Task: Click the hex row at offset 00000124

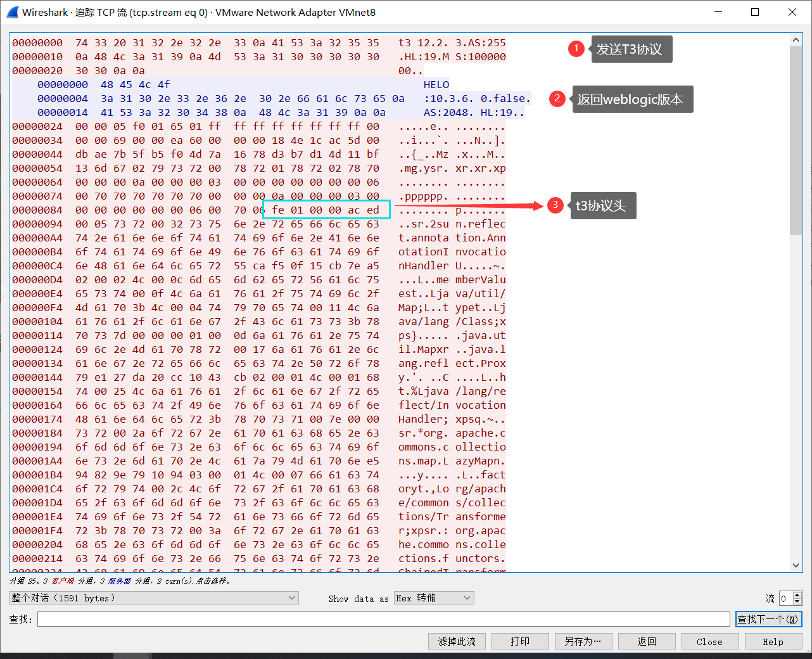Action: pyautogui.click(x=259, y=350)
